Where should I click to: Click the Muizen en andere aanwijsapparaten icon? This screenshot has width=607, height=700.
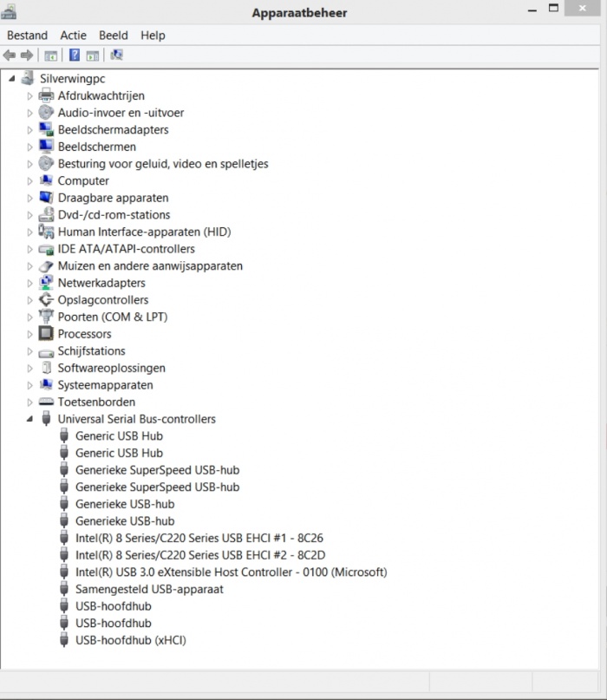(x=46, y=266)
